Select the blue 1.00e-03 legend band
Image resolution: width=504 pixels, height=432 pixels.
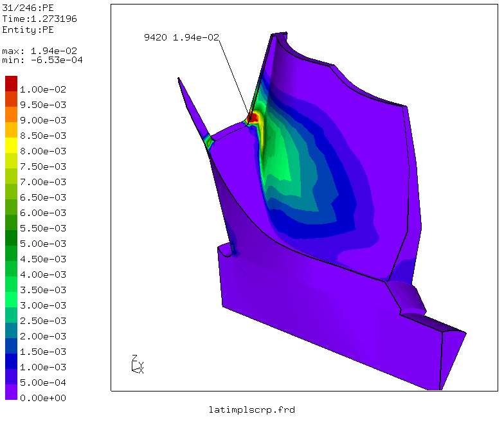(x=12, y=361)
